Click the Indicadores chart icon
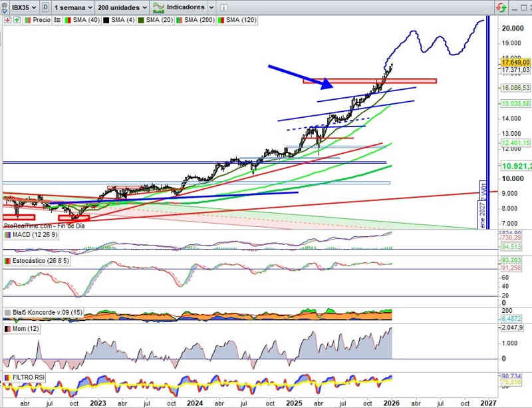Screen dimensions: 532x408 point(159,7)
